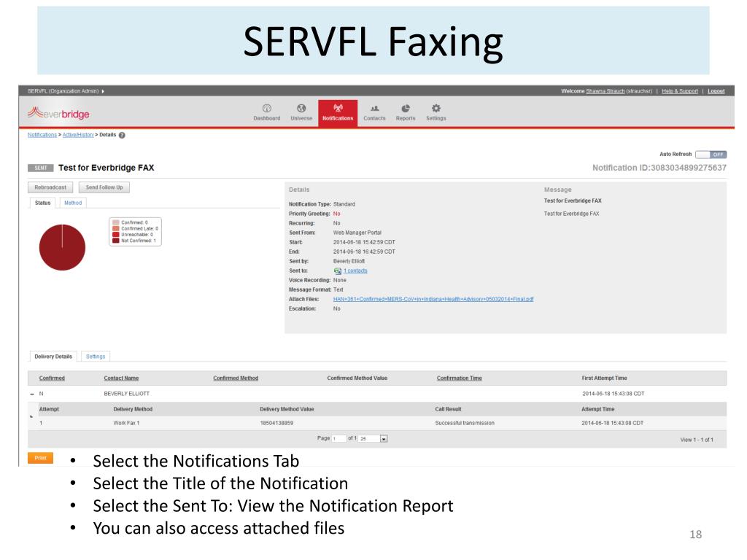
Task: Click the Shawna Strauch user name link
Action: coord(605,91)
